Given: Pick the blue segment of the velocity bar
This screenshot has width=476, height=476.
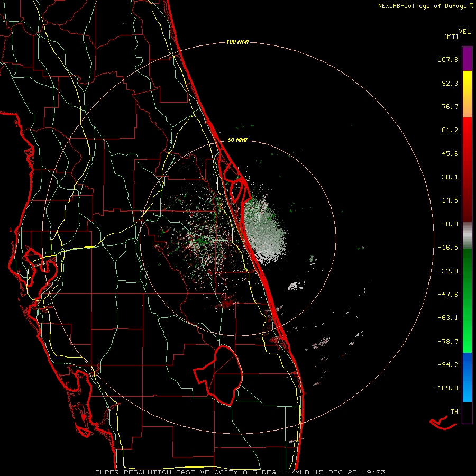Looking at the screenshot, I should 467,377.
